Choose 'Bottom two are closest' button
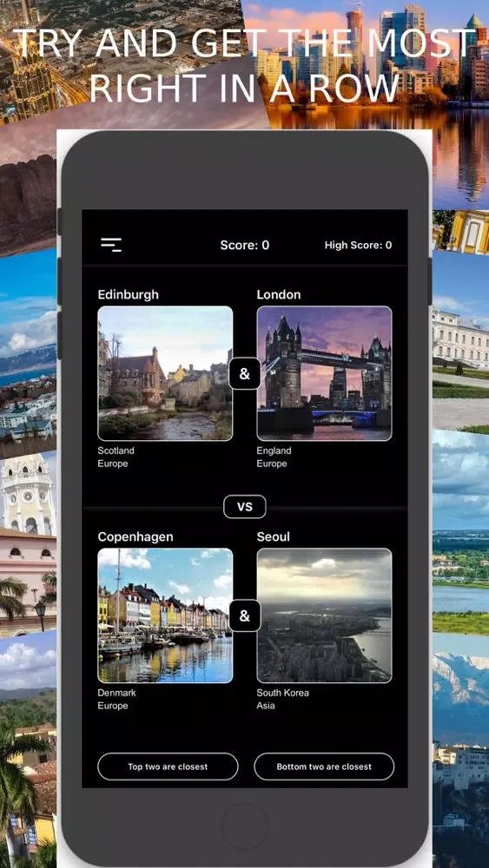The width and height of the screenshot is (489, 868). click(324, 766)
